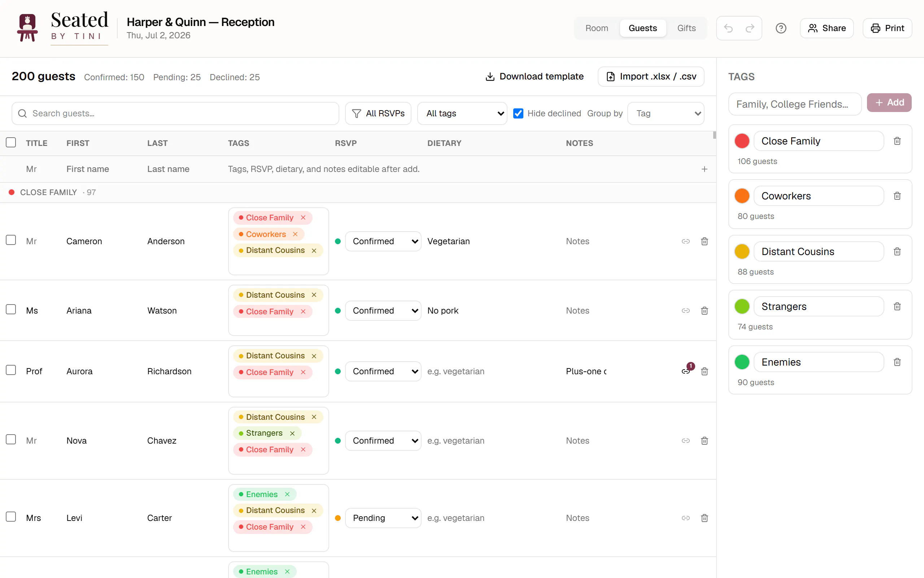The width and height of the screenshot is (924, 578).
Task: Remove Coworkers tag from Cameron Anderson
Action: point(295,234)
